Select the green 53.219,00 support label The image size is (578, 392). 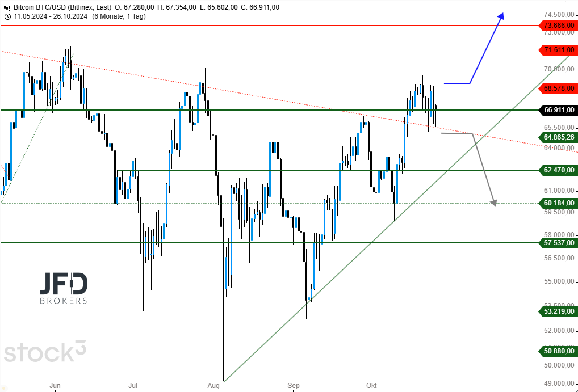[558, 311]
